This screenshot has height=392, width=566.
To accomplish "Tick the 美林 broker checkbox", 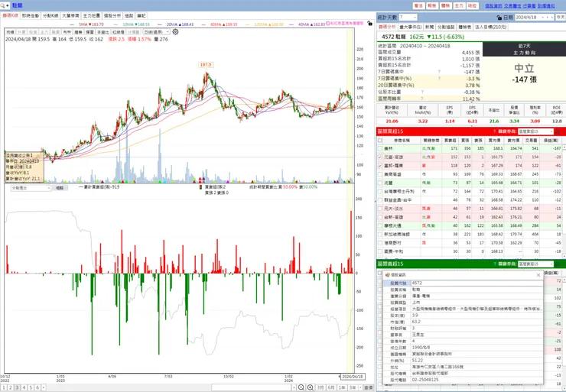I will [379, 148].
